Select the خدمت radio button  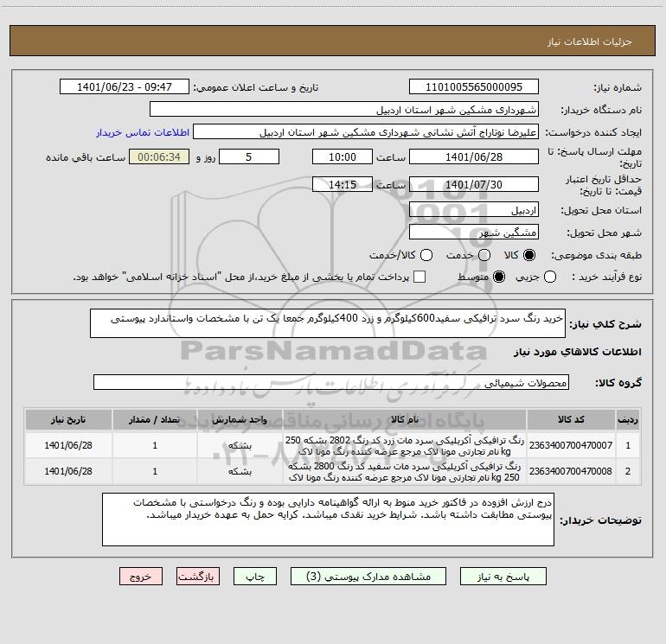484,255
